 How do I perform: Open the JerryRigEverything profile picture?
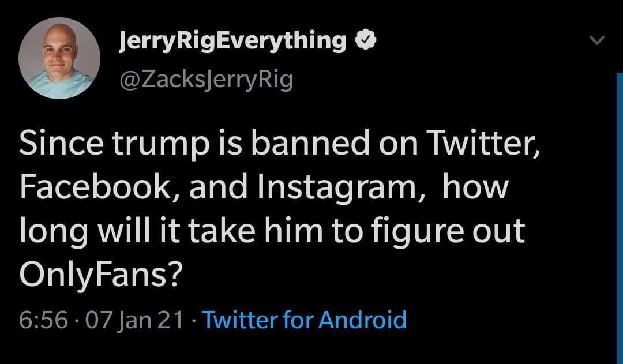pyautogui.click(x=59, y=58)
